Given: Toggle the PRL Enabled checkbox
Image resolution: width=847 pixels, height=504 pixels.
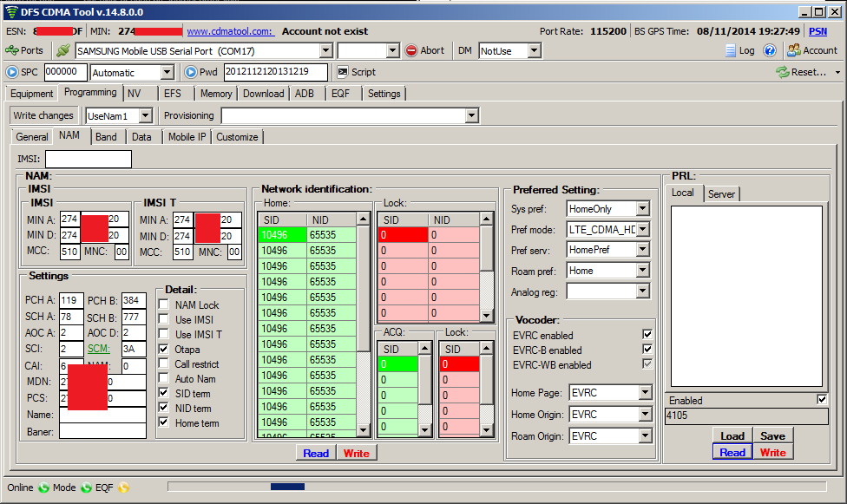Looking at the screenshot, I should point(822,400).
